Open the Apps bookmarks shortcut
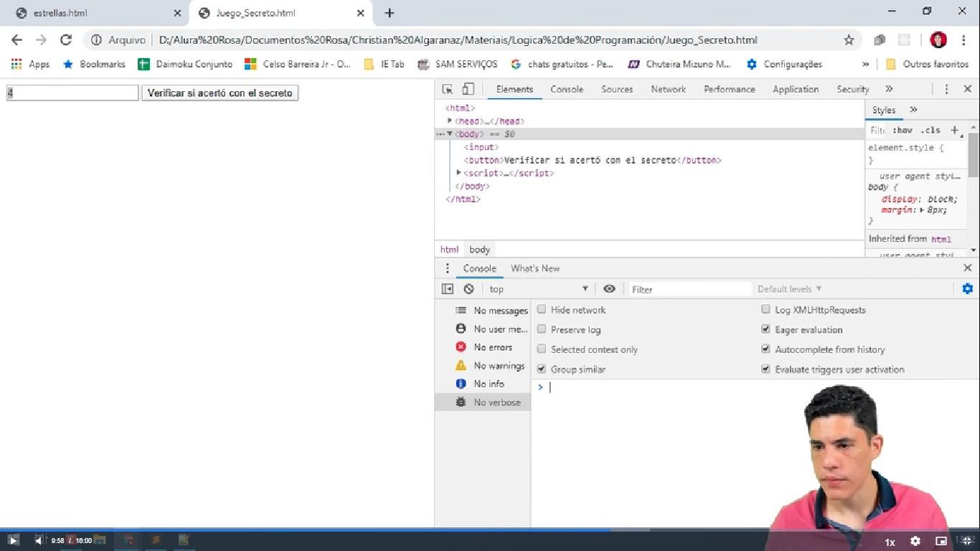The height and width of the screenshot is (551, 980). 30,64
